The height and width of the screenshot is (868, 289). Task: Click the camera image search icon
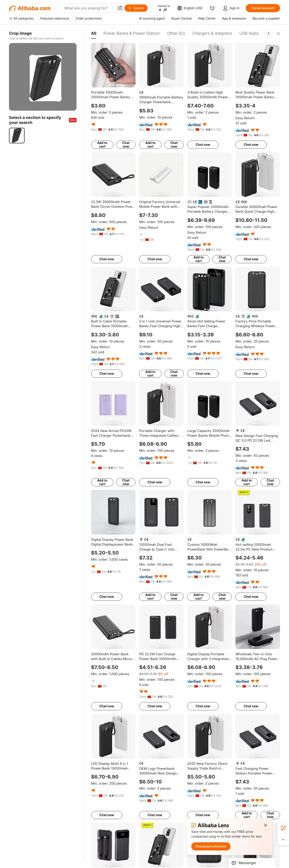click(x=120, y=8)
